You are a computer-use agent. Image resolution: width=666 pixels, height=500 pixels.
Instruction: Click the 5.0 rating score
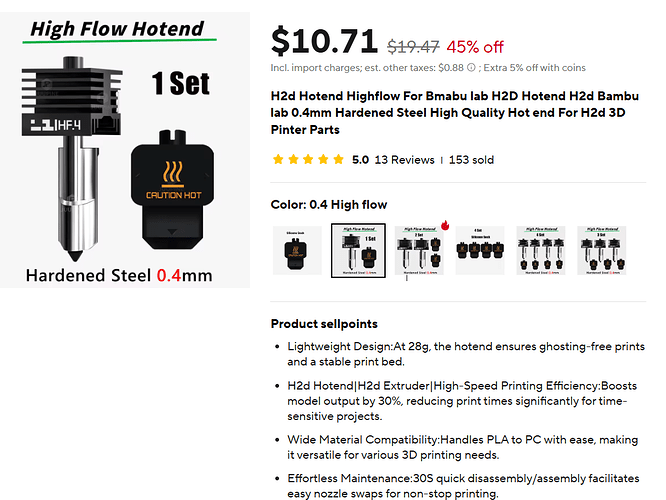coord(360,160)
